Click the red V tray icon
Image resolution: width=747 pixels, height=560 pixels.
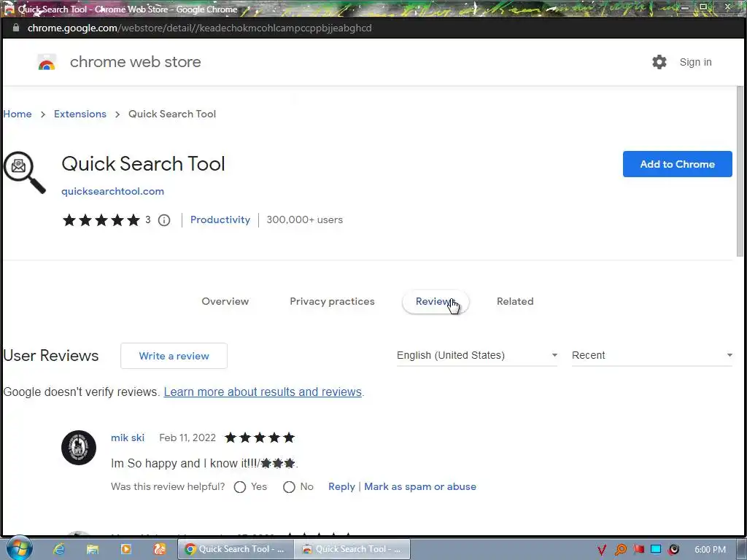[x=602, y=550]
